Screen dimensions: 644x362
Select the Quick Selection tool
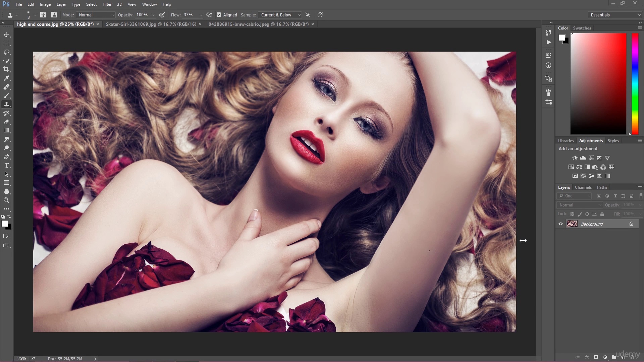coord(6,61)
